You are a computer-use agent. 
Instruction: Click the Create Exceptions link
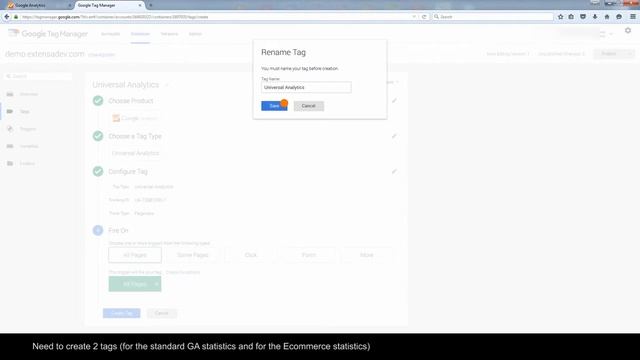(183, 272)
